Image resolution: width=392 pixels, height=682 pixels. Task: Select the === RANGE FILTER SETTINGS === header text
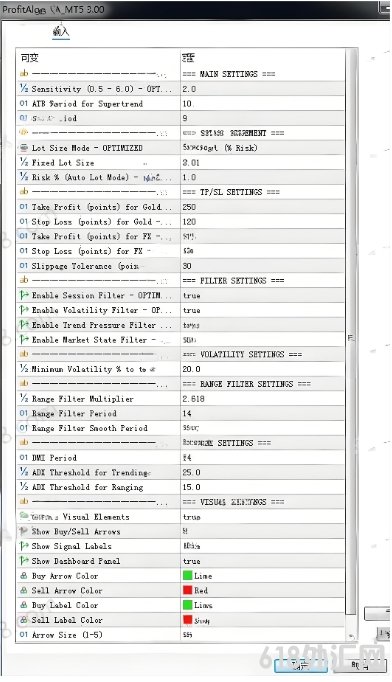click(x=247, y=384)
